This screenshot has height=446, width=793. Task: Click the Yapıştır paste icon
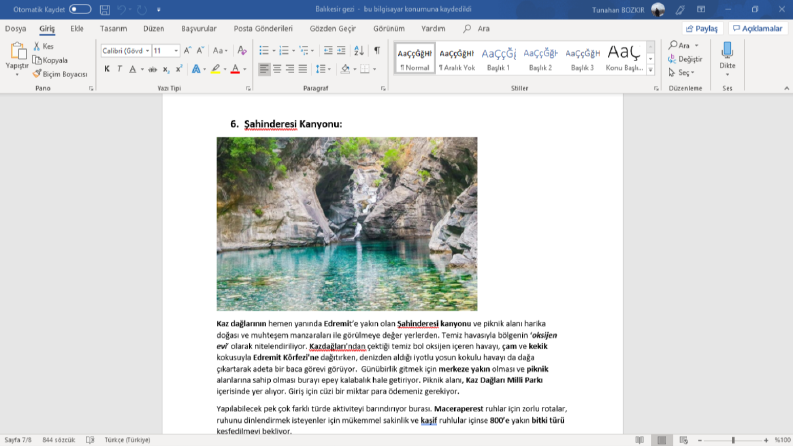click(18, 51)
